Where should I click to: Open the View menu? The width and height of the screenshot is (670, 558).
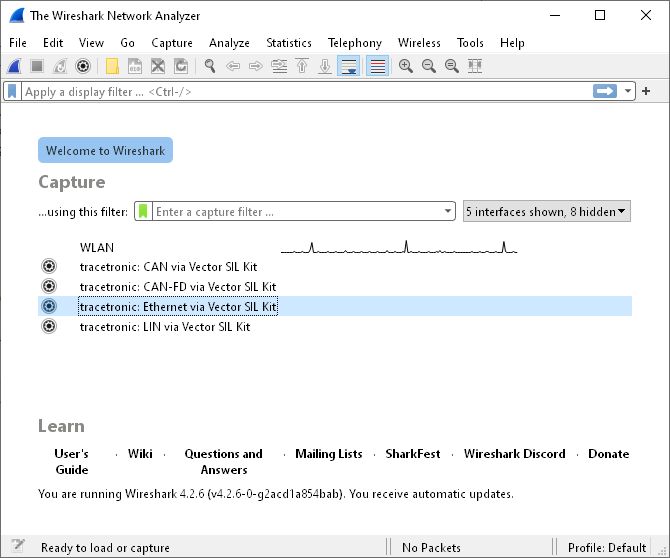coord(91,43)
